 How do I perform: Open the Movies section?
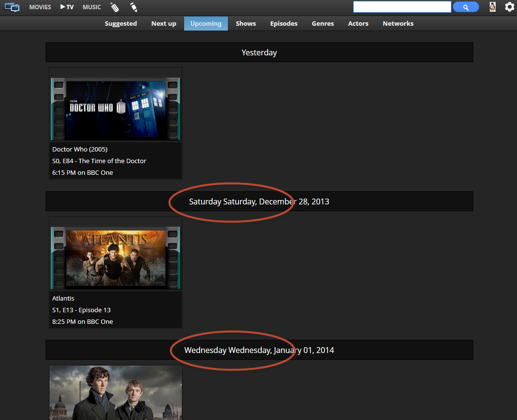click(40, 7)
